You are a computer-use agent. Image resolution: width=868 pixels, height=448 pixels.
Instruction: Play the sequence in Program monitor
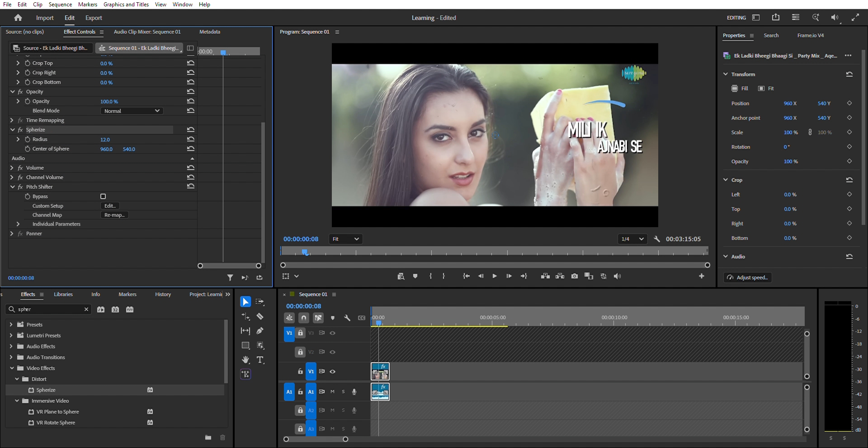click(495, 276)
